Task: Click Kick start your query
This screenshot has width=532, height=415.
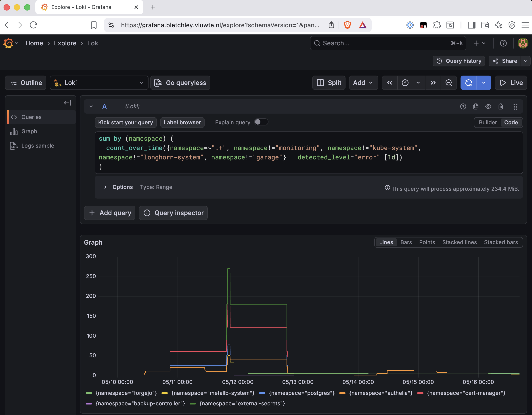Action: (x=126, y=122)
